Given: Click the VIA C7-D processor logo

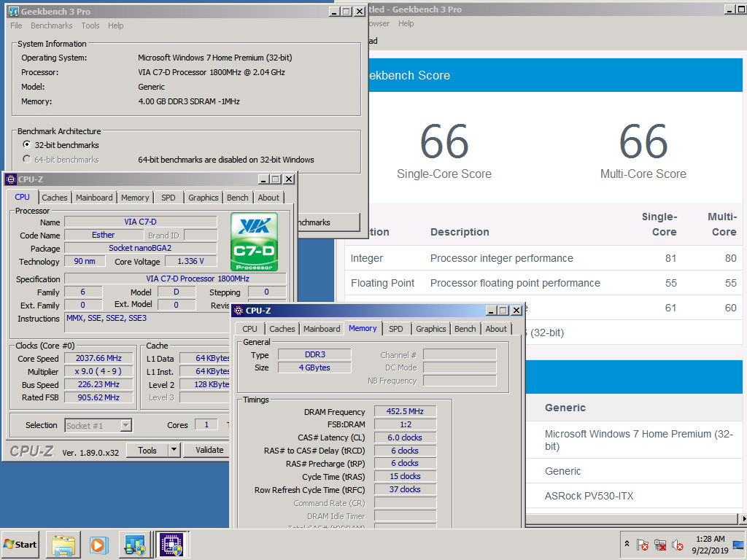Looking at the screenshot, I should pos(255,242).
